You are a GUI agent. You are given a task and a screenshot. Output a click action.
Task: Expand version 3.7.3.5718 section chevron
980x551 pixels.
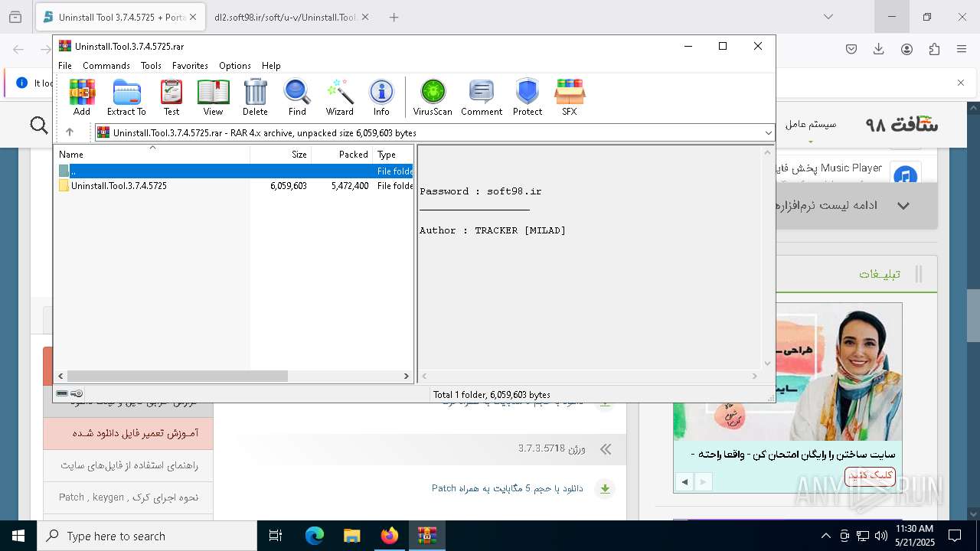[x=606, y=449]
